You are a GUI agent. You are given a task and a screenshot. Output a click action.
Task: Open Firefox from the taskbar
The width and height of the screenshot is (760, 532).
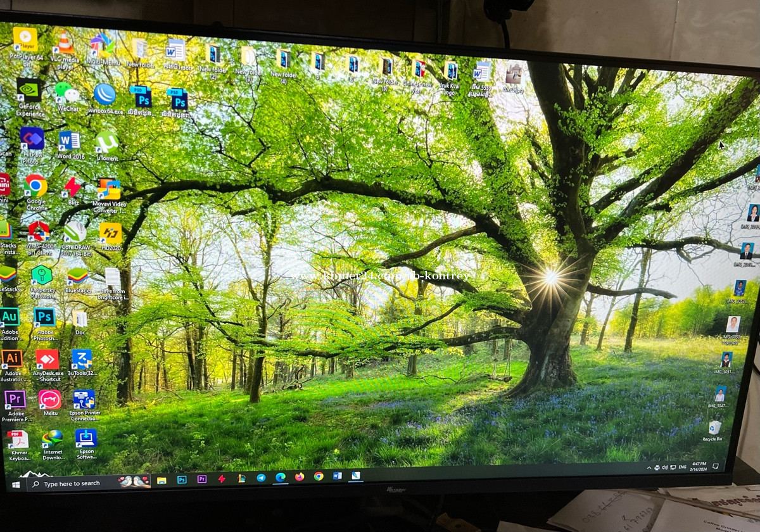pos(299,477)
